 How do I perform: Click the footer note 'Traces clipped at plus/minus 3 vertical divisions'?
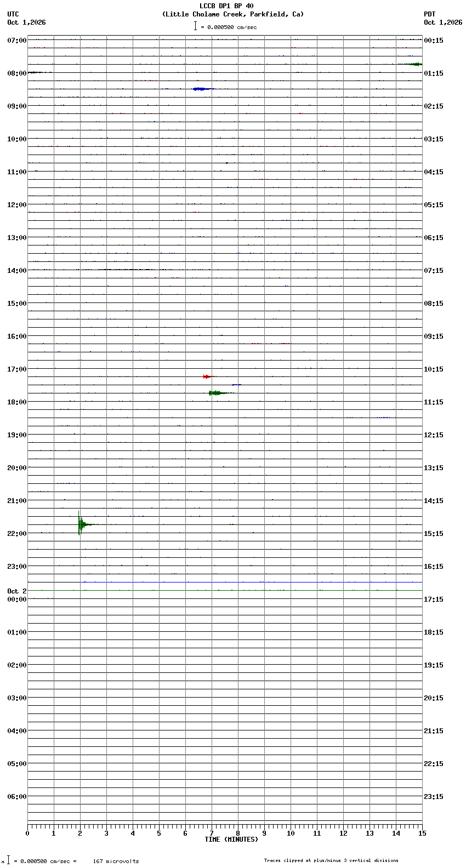tap(331, 860)
